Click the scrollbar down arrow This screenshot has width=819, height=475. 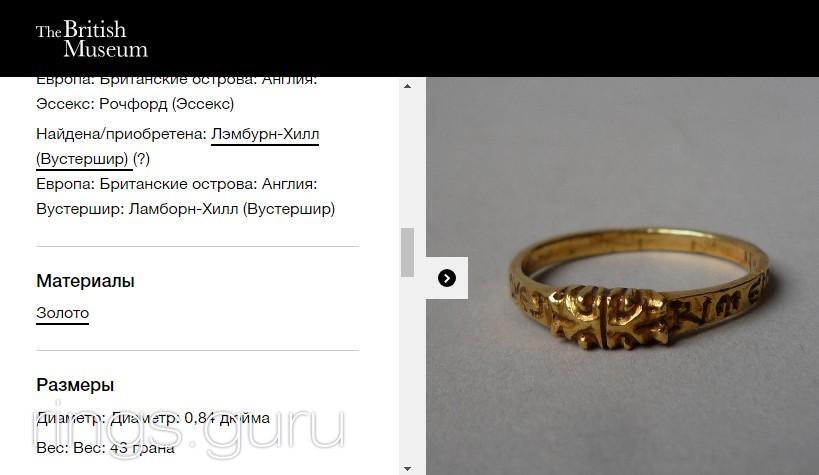pyautogui.click(x=407, y=469)
